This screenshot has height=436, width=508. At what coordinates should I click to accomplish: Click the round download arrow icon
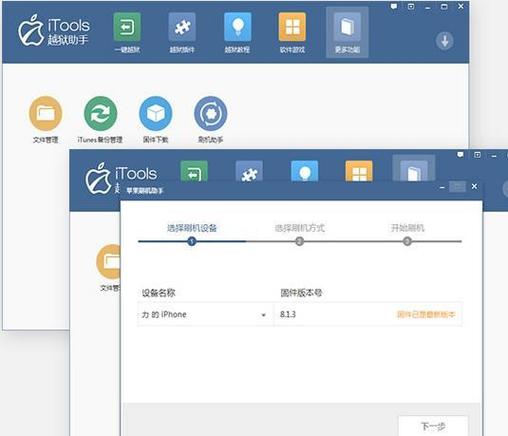pos(445,41)
